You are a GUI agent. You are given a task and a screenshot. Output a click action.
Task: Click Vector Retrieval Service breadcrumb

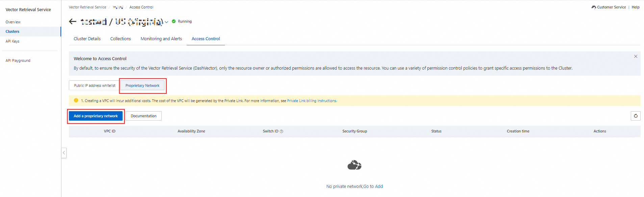(87, 7)
